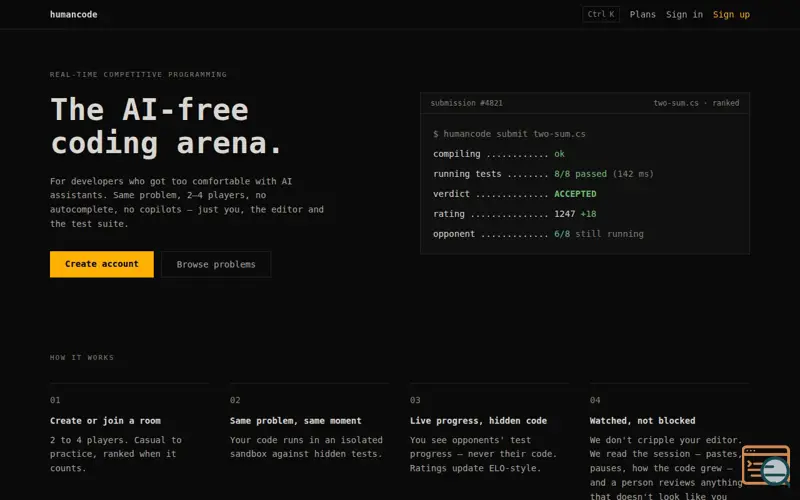The height and width of the screenshot is (500, 800).
Task: Open the Sign in link
Action: click(x=684, y=14)
